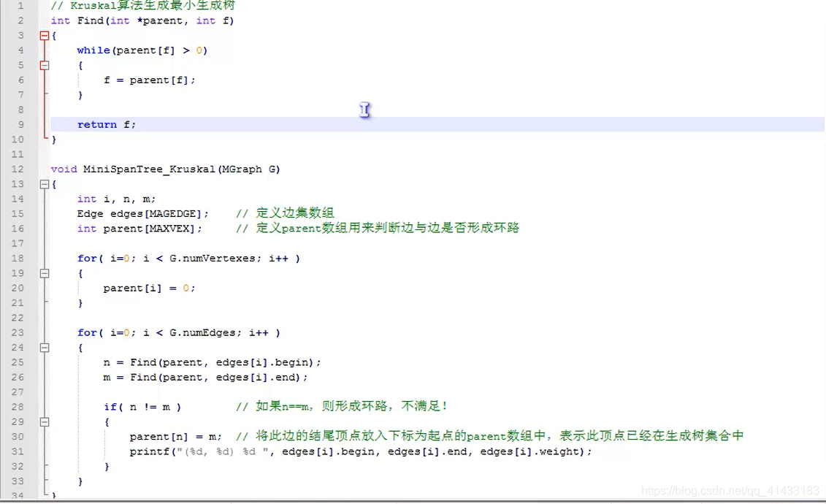This screenshot has width=826, height=504.
Task: Select line number 28 in the margin
Action: [x=18, y=407]
